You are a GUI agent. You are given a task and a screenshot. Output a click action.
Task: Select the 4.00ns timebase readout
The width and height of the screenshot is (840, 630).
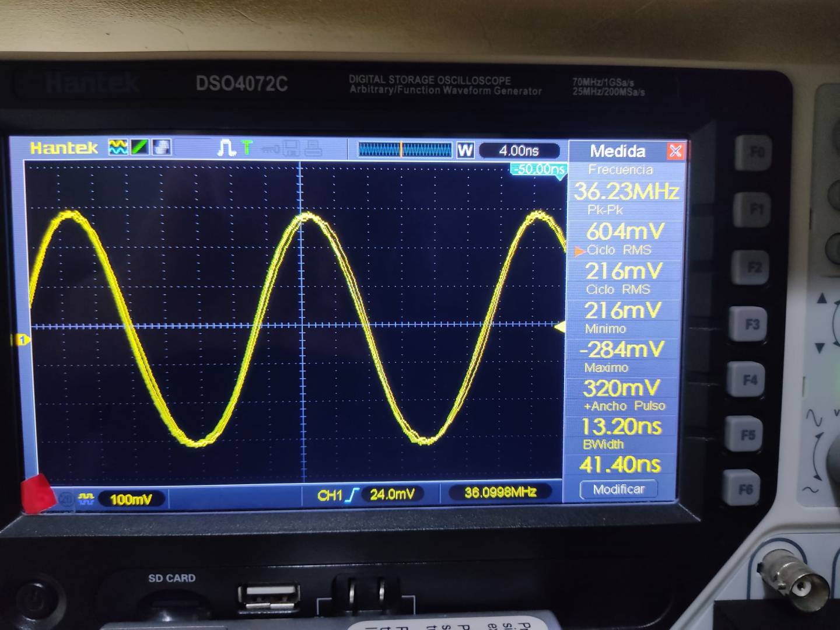pyautogui.click(x=519, y=151)
